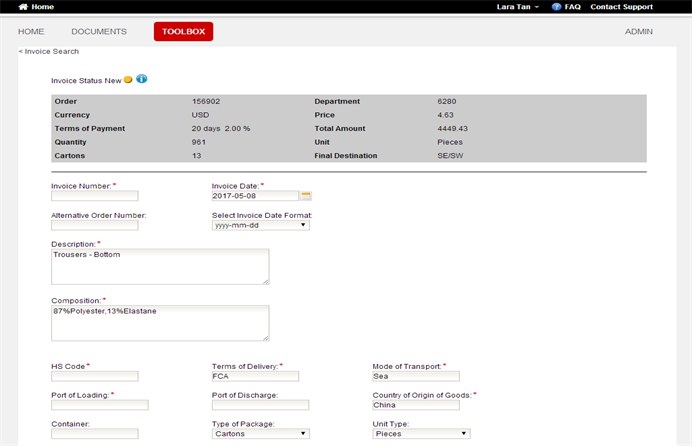The height and width of the screenshot is (446, 692).
Task: Click inside the Description text area
Action: [x=160, y=266]
